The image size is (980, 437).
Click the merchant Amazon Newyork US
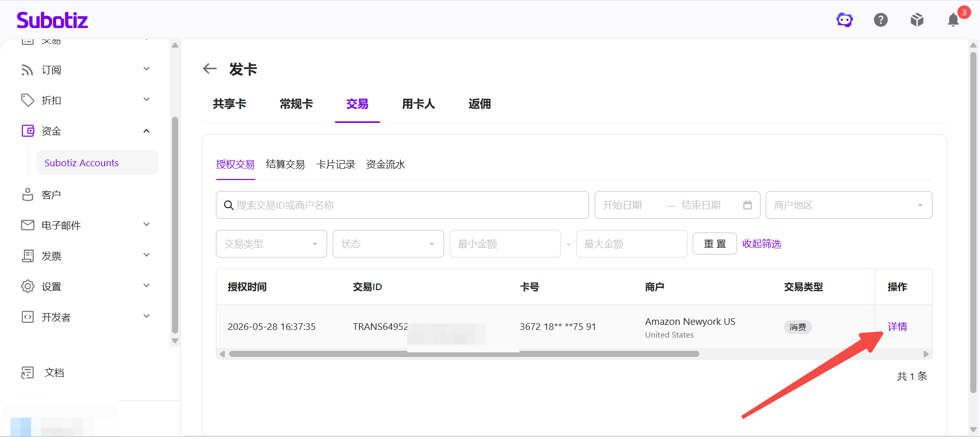pos(690,321)
